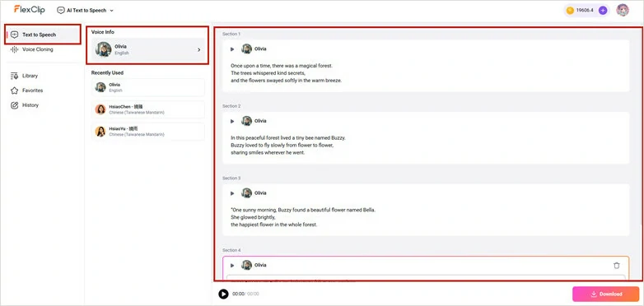The width and height of the screenshot is (644, 306).
Task: Open History in the sidebar
Action: [30, 105]
